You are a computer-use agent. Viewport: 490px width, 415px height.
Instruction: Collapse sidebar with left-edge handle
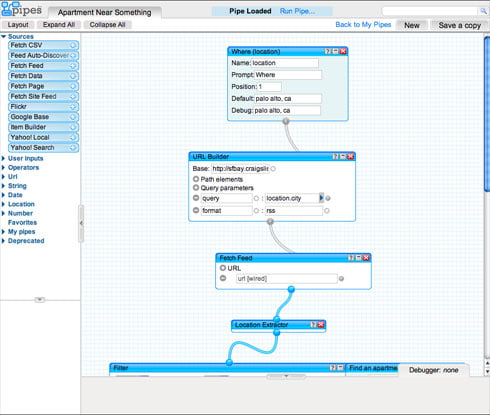tap(81, 223)
